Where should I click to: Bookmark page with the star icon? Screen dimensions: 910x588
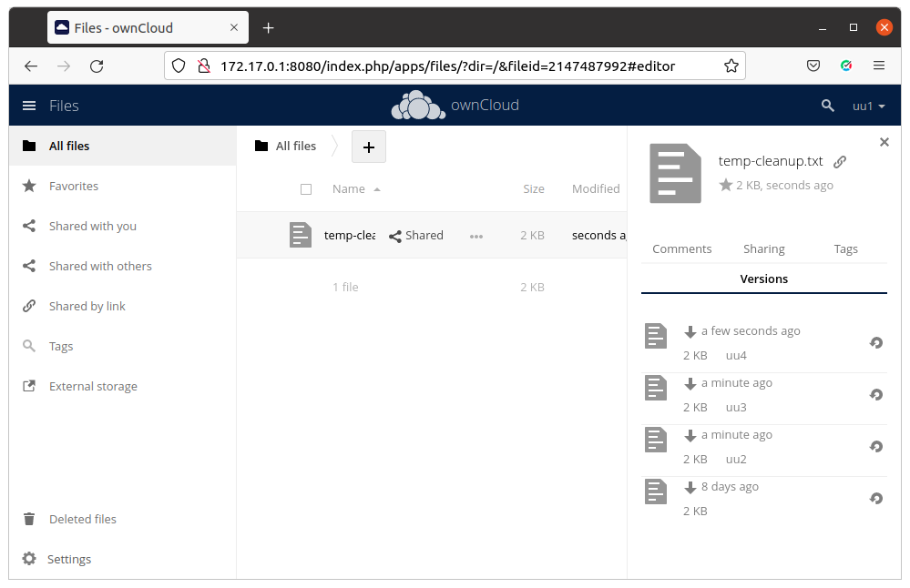click(x=731, y=66)
